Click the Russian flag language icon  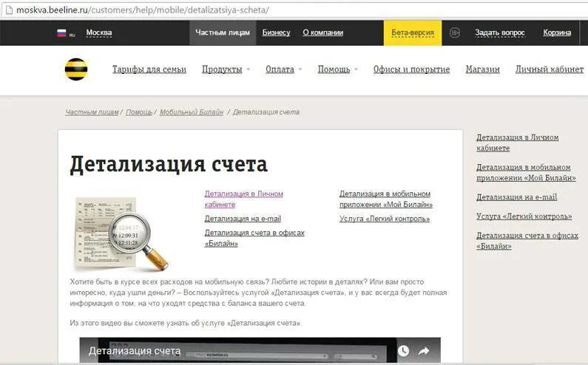[x=61, y=33]
